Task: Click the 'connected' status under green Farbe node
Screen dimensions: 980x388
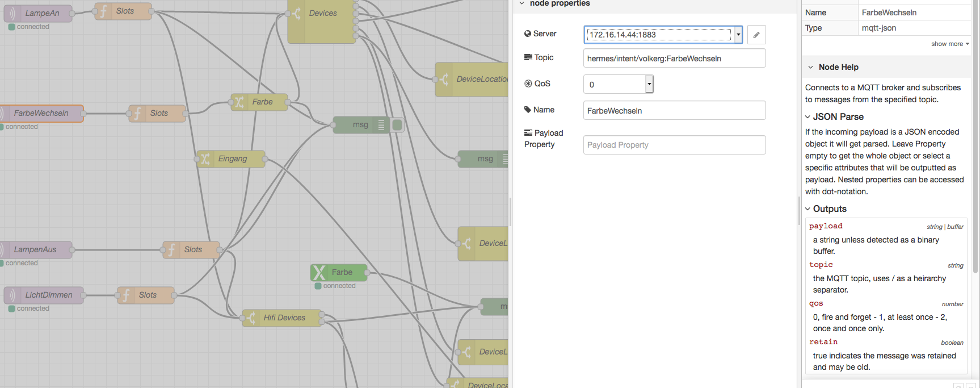Action: (339, 286)
